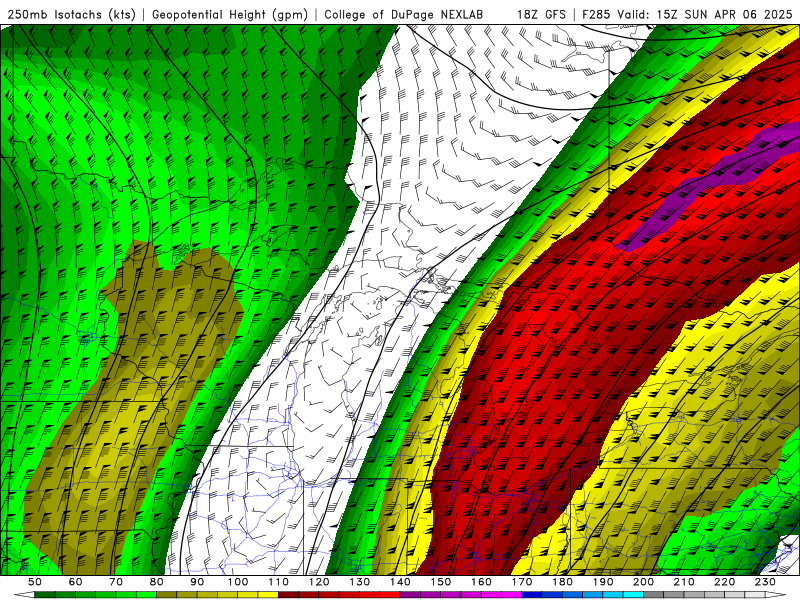This screenshot has width=800, height=600.
Task: Click the "250mb Isotachs (kts)" title text
Action: pyautogui.click(x=72, y=14)
